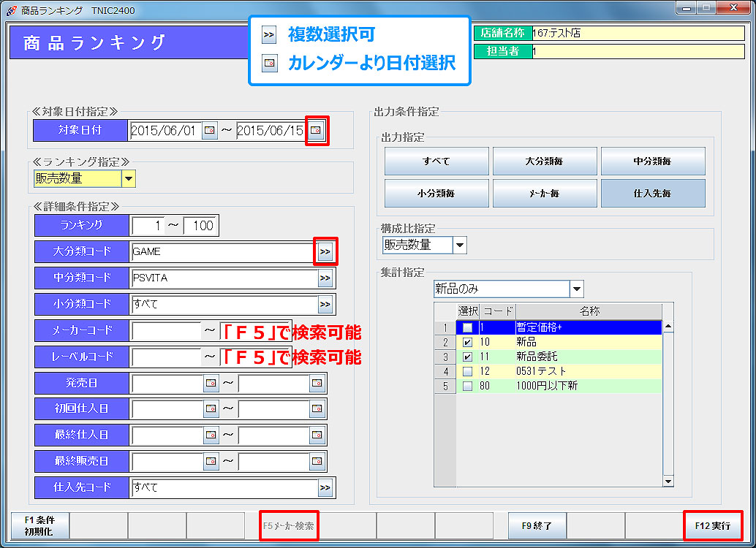Expand the 構成比指定 dropdown
Viewport: 756px width, 548px height.
pos(459,246)
